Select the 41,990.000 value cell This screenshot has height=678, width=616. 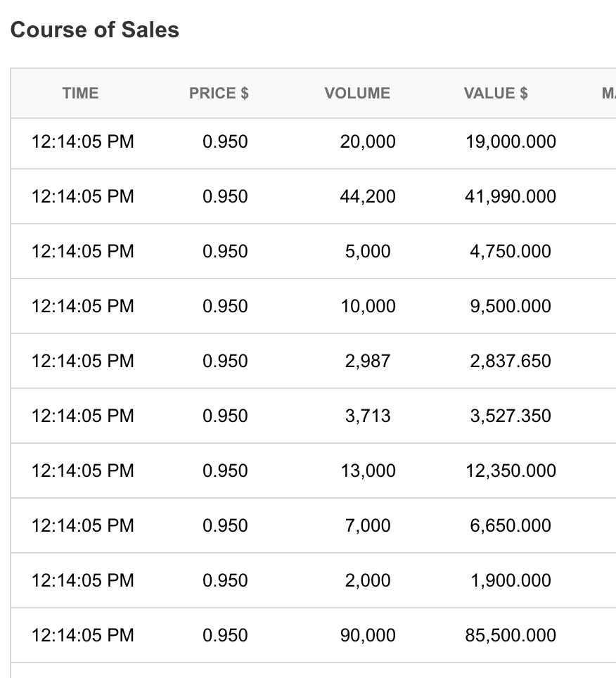511,197
